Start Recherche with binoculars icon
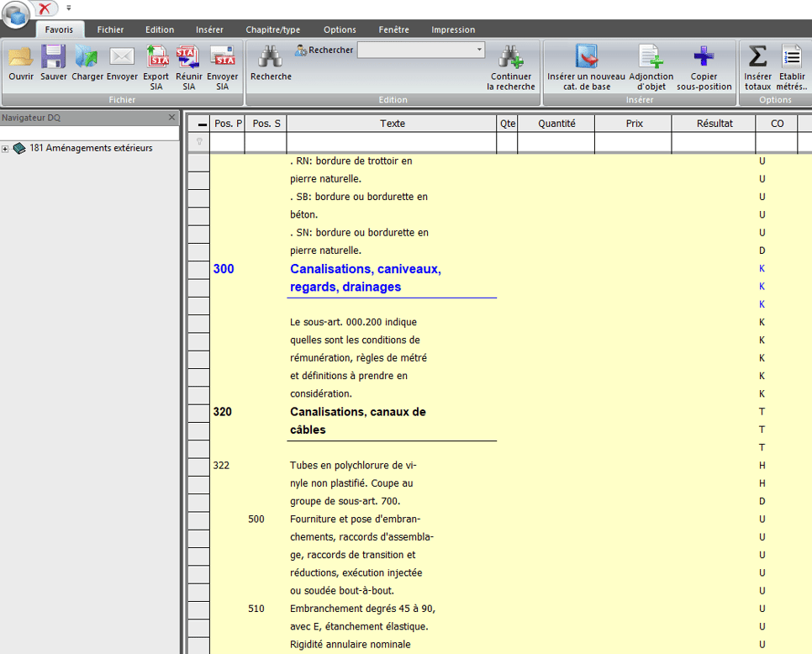The height and width of the screenshot is (654, 812). [271, 63]
